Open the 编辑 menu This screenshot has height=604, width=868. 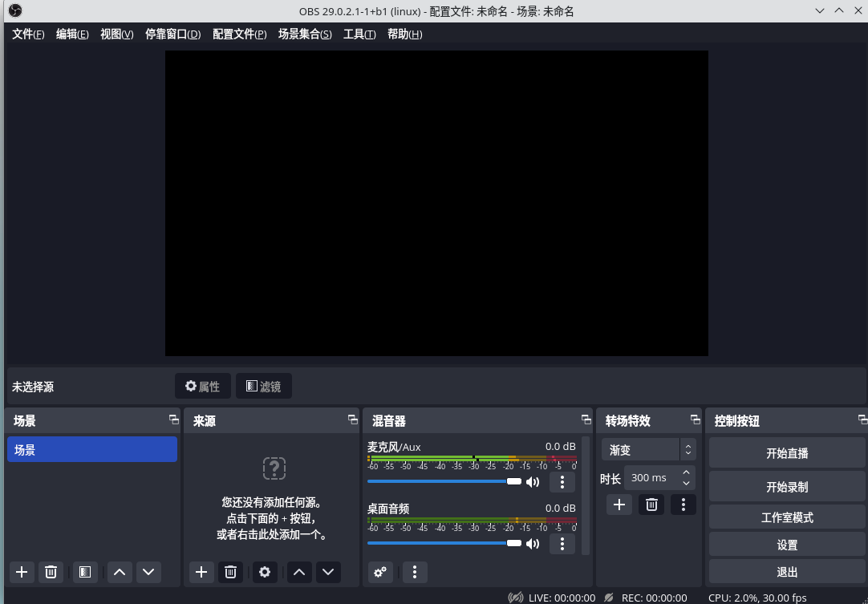point(72,34)
